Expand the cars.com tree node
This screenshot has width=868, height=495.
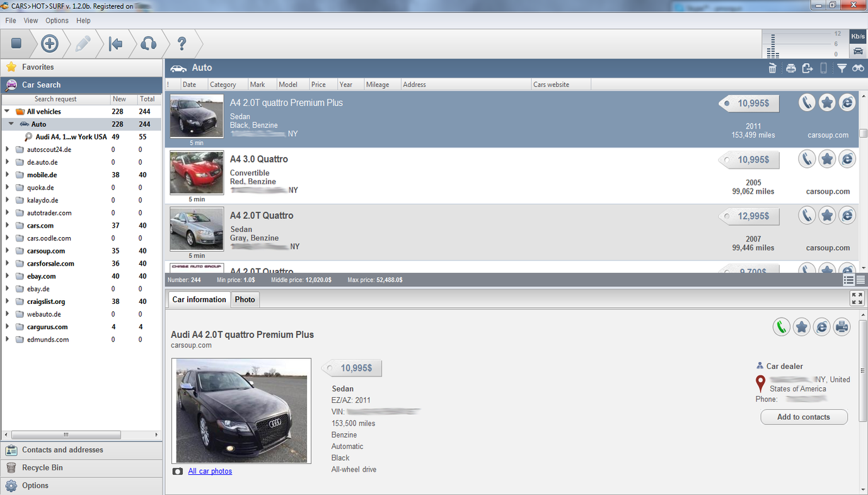pos(7,225)
